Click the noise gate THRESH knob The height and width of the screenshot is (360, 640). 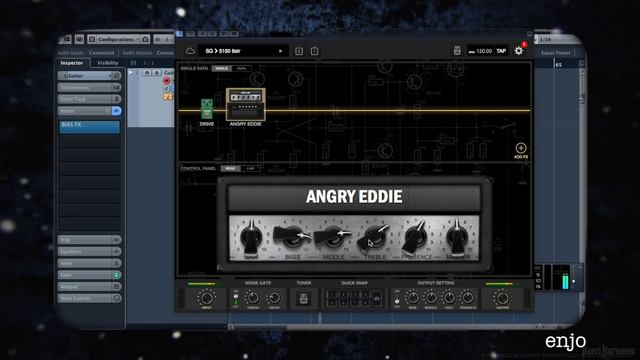point(253,298)
